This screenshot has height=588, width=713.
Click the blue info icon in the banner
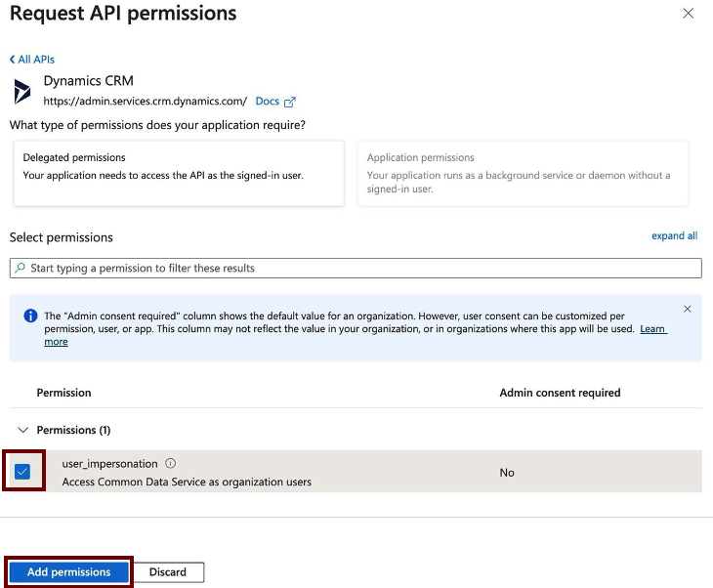click(30, 315)
